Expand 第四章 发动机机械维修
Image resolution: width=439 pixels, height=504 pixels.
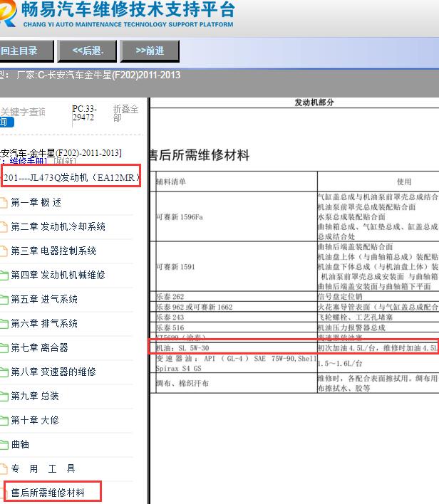click(x=58, y=275)
